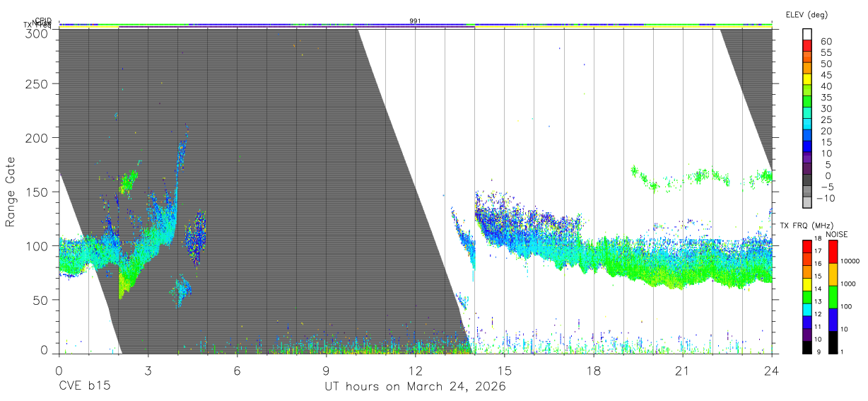Click the purple swatch on the TX FRQ colorbar
Viewport: 868px width, 401px height.
(807, 334)
